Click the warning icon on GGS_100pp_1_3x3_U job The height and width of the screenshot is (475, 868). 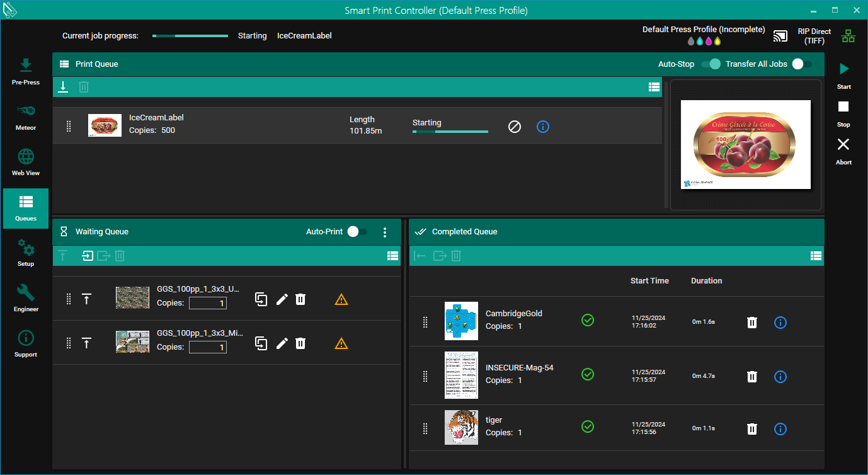click(341, 299)
